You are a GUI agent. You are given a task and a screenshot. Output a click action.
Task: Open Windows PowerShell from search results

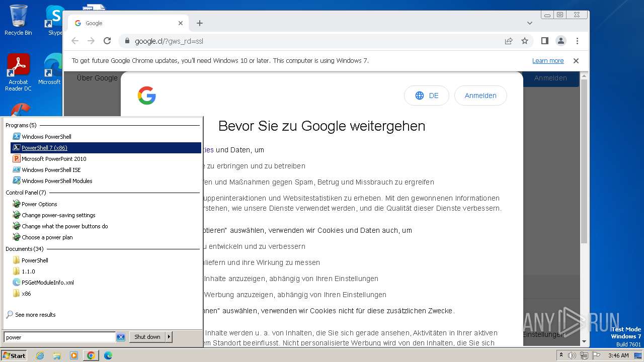coord(46,137)
